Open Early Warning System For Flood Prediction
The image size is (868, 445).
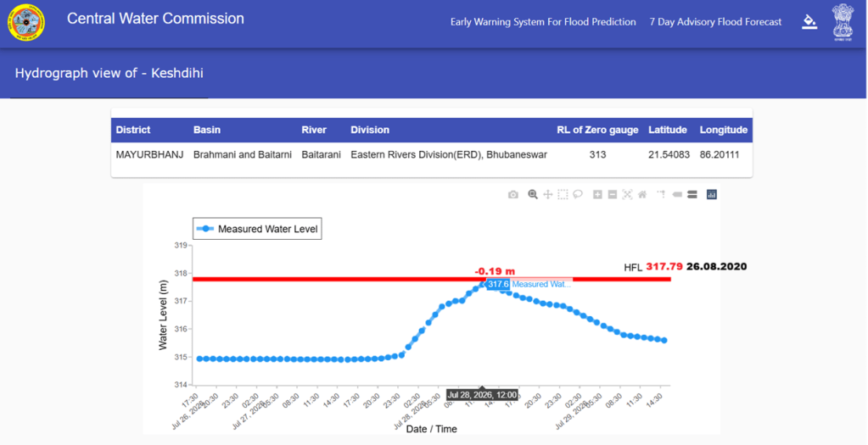543,22
